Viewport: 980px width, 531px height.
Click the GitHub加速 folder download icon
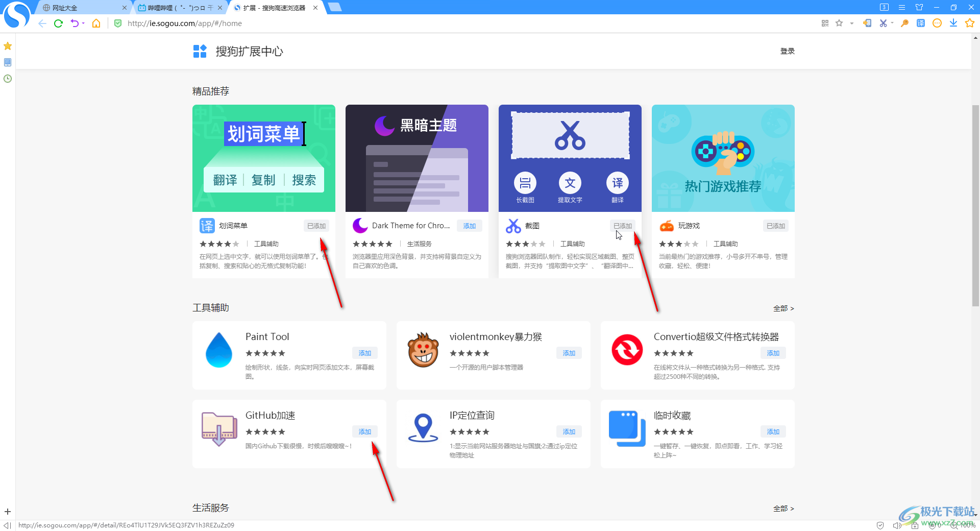(219, 428)
